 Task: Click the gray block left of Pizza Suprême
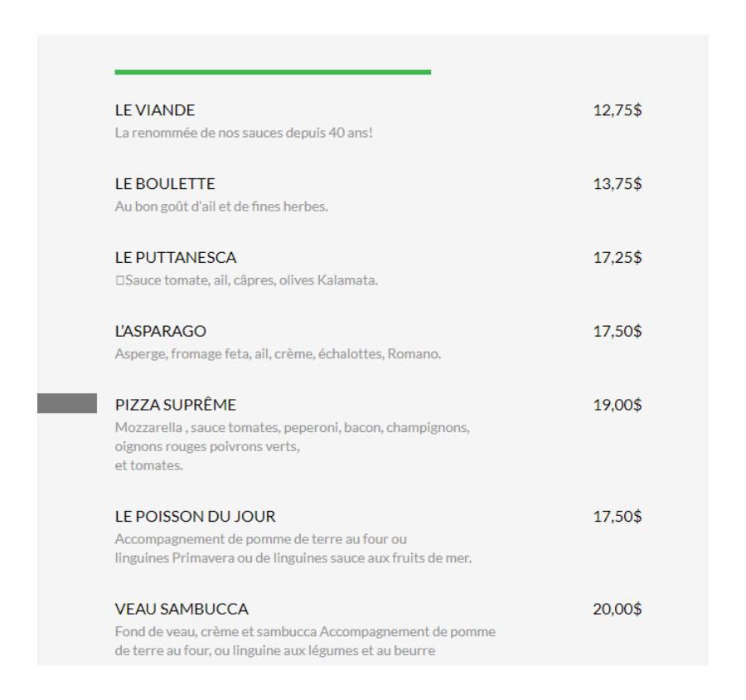point(67,404)
